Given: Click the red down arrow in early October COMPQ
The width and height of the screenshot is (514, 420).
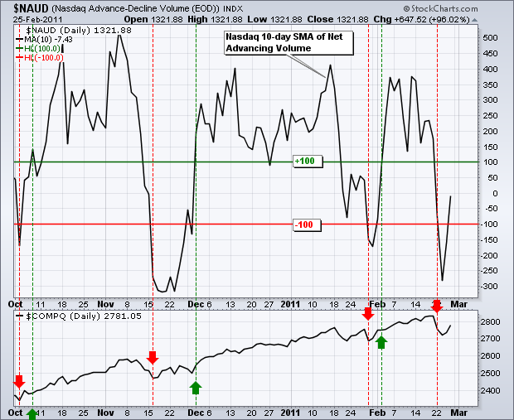Looking at the screenshot, I should (19, 382).
